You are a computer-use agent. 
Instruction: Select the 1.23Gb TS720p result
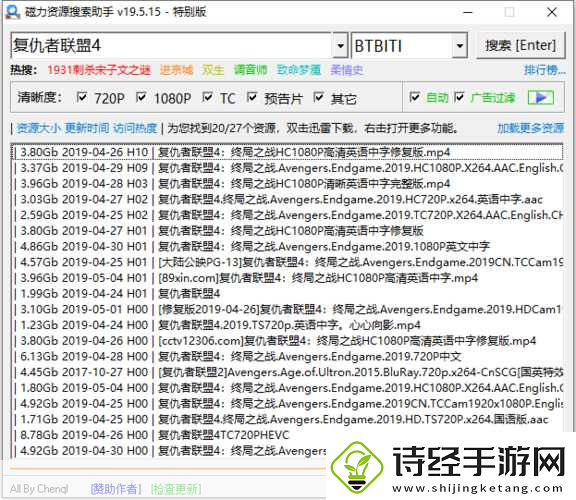click(288, 325)
